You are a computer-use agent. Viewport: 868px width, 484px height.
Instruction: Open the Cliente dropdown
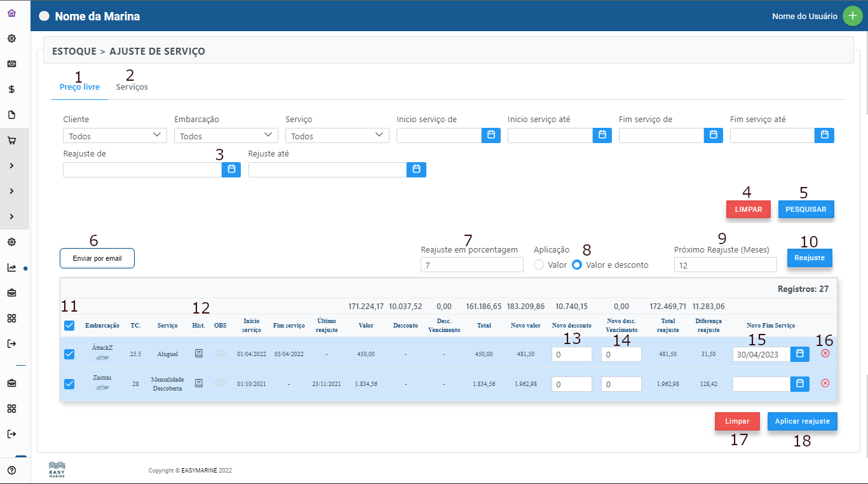point(114,135)
